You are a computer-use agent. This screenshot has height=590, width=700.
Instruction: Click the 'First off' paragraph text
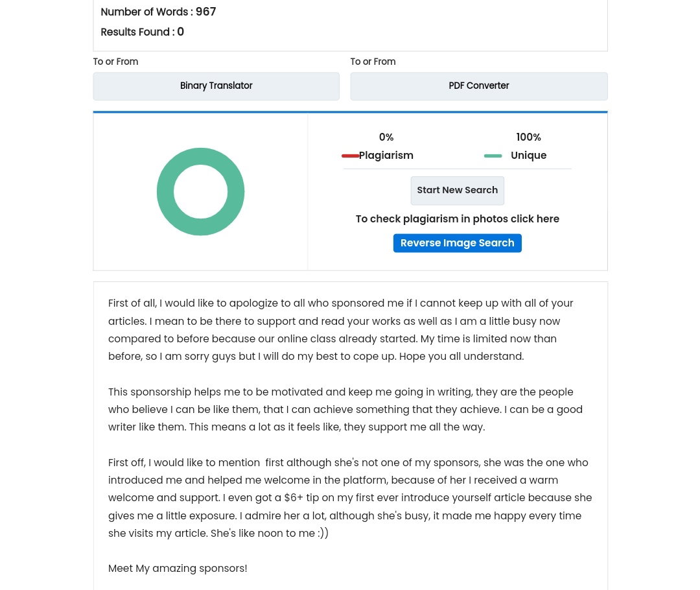[x=350, y=497]
